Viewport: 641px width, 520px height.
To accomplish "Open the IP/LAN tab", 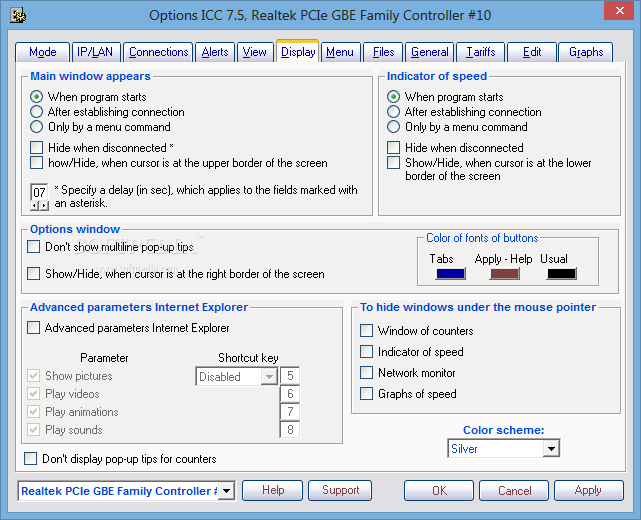I will coord(95,52).
